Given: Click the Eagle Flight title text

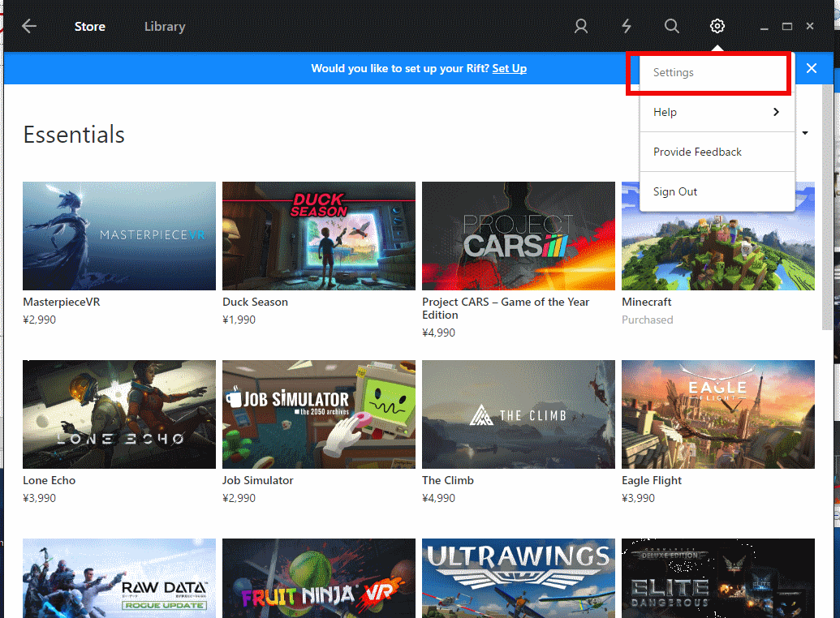Looking at the screenshot, I should [x=652, y=480].
